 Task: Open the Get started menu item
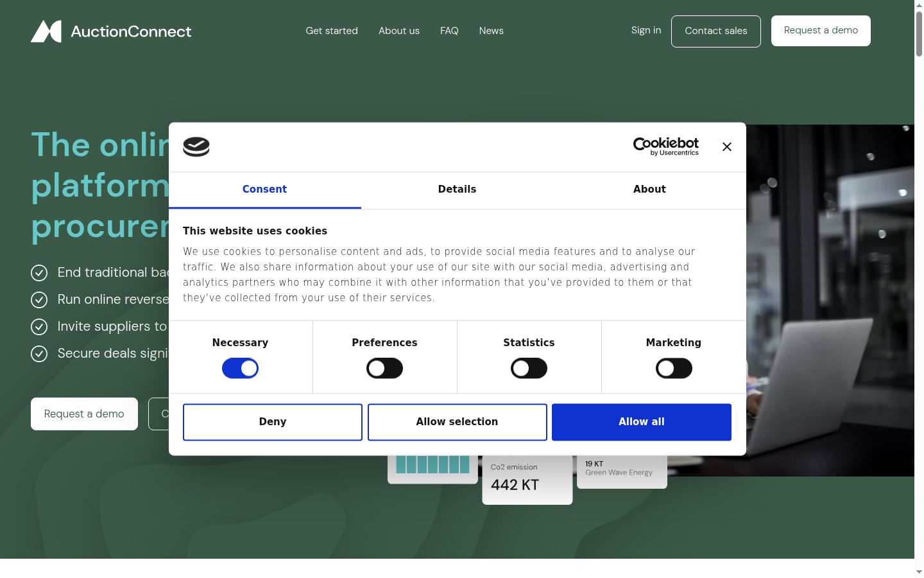click(x=332, y=31)
